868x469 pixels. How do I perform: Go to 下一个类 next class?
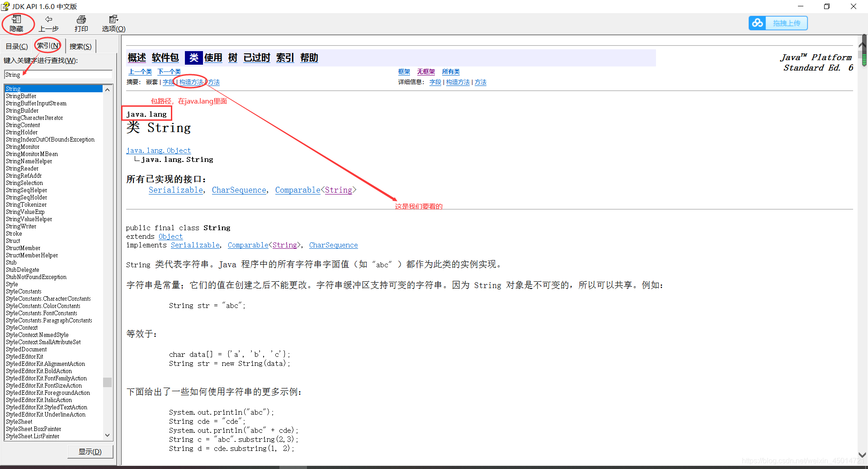point(169,71)
